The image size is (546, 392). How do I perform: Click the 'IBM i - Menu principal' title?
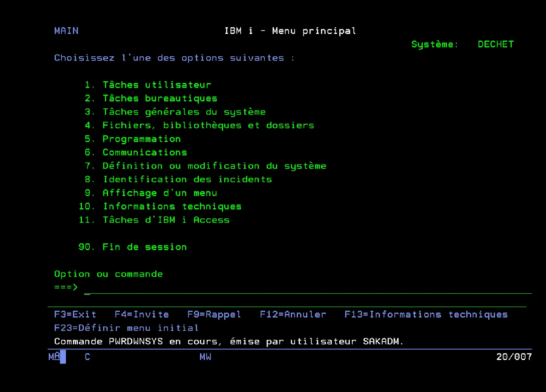coord(290,31)
